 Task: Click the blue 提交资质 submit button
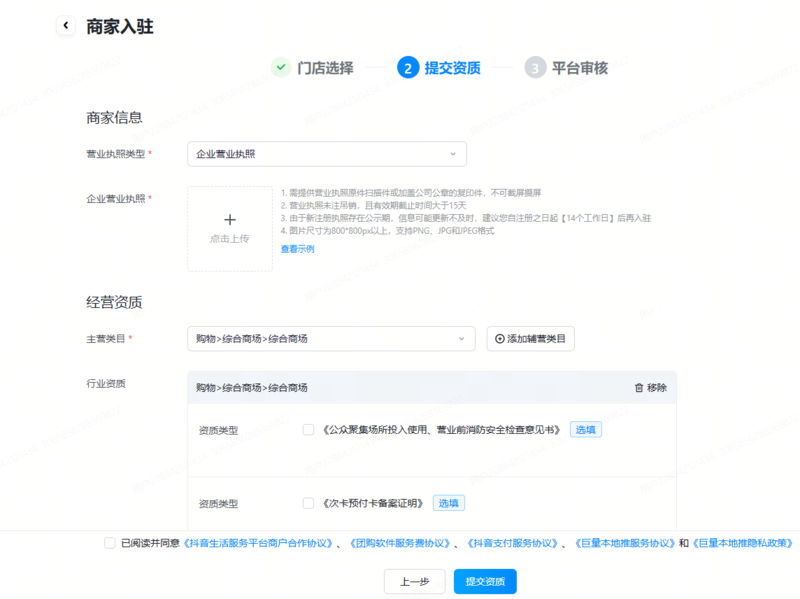[487, 581]
